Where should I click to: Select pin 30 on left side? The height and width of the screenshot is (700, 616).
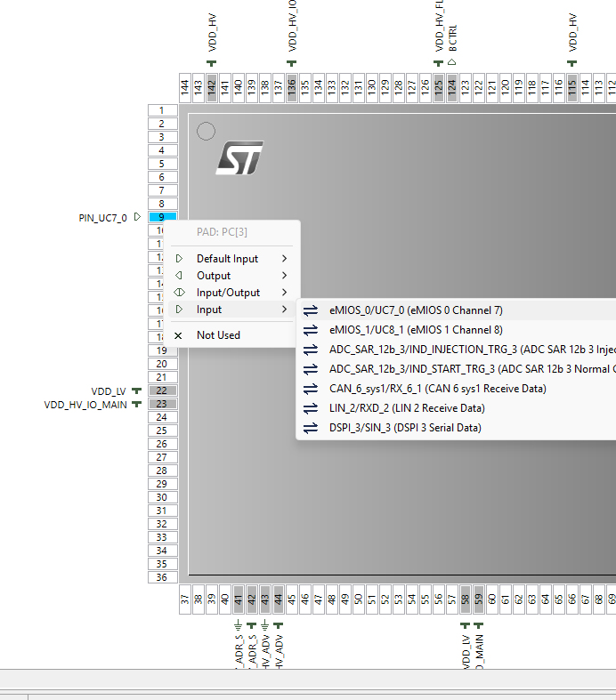(x=163, y=497)
